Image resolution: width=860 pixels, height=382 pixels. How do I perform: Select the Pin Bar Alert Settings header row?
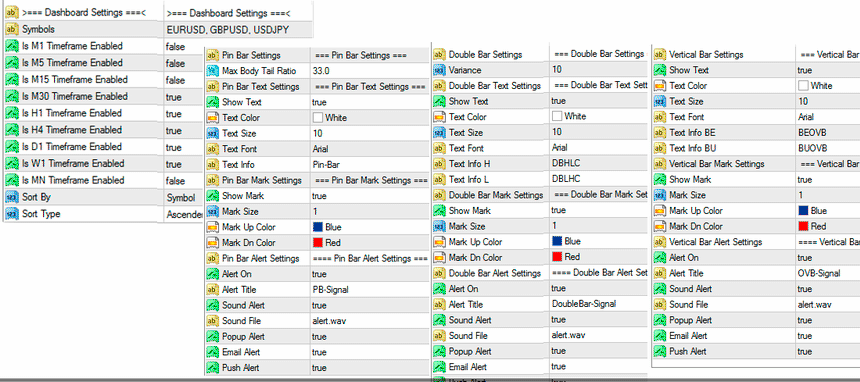[316, 259]
